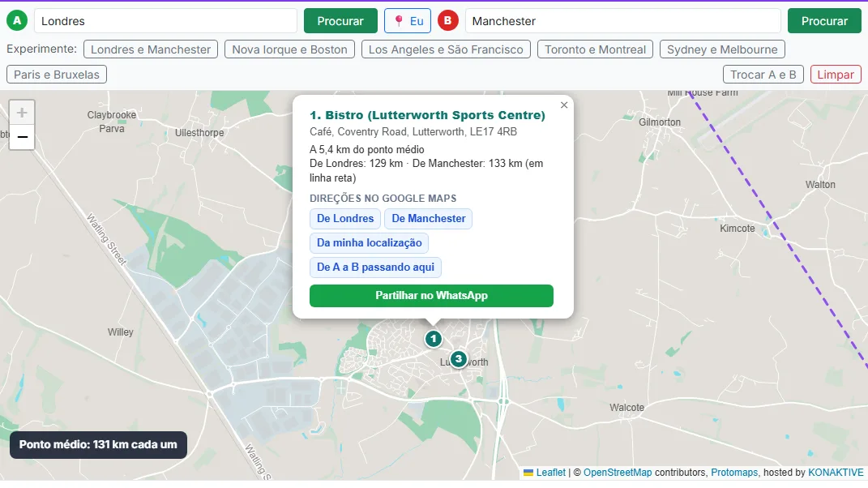Image resolution: width=868 pixels, height=488 pixels.
Task: Open the Protomaps attribution link
Action: click(x=734, y=473)
